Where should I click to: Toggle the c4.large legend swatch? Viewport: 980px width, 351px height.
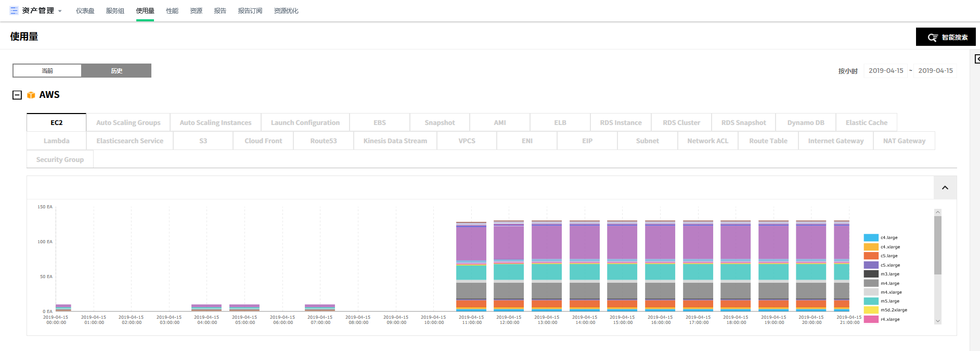tap(871, 237)
